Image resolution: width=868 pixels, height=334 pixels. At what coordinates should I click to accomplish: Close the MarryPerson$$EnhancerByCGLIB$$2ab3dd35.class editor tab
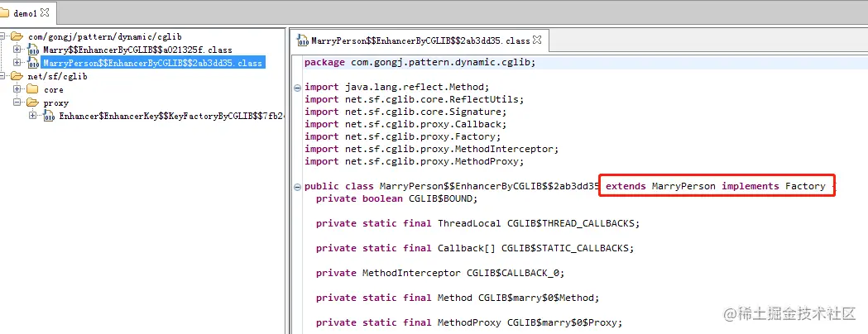[x=536, y=41]
